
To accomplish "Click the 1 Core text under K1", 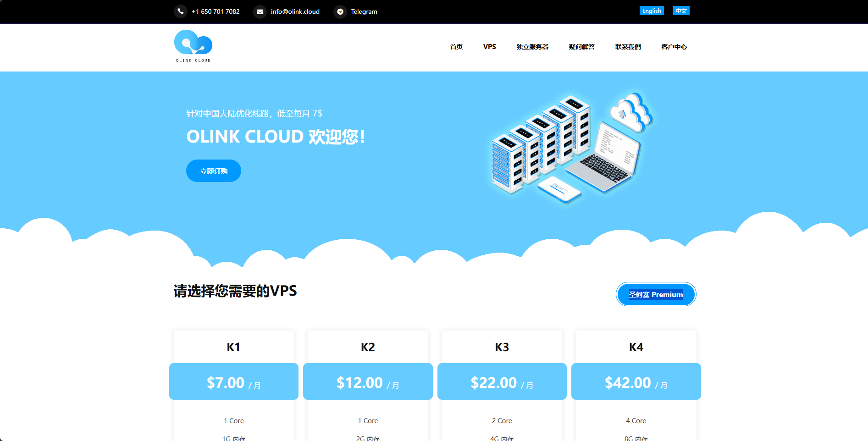I will tap(234, 421).
